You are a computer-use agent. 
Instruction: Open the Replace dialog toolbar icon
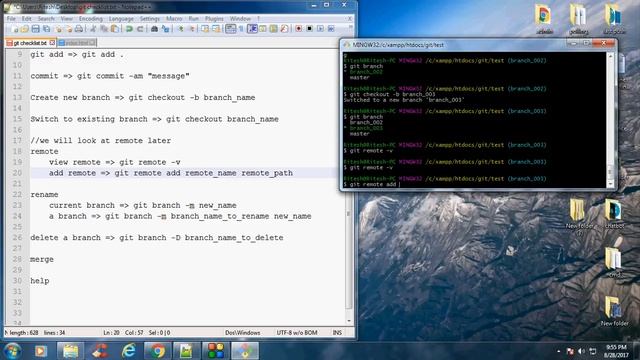click(165, 29)
